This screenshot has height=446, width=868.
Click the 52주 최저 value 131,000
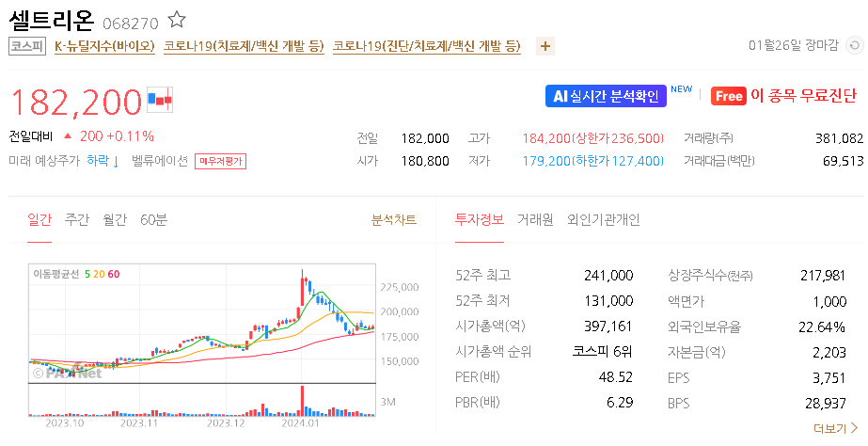click(x=608, y=301)
